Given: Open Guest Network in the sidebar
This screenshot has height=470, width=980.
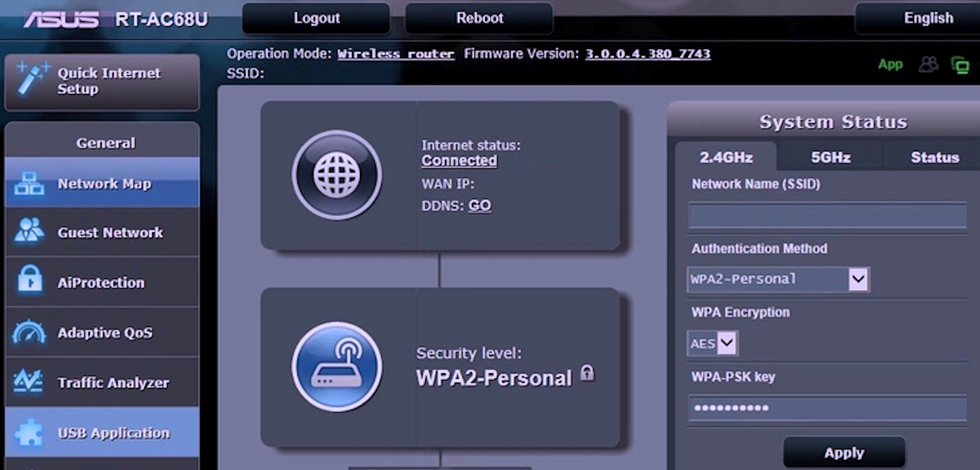Looking at the screenshot, I should coord(110,233).
